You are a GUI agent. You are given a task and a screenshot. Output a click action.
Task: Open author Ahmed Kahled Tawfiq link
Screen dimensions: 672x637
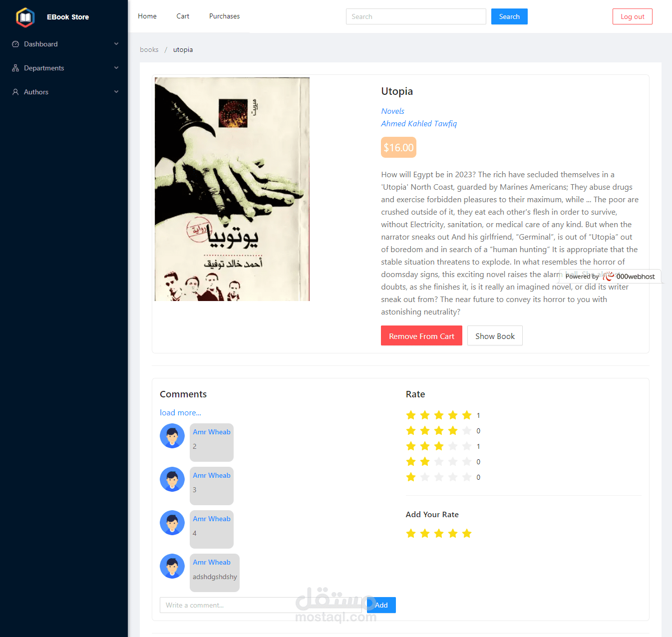[x=419, y=124]
